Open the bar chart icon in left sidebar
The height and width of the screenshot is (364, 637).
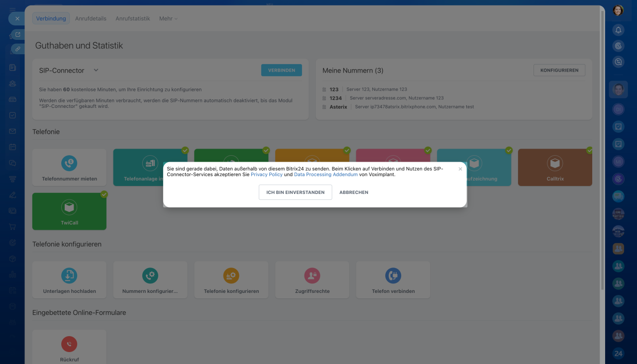click(x=12, y=274)
